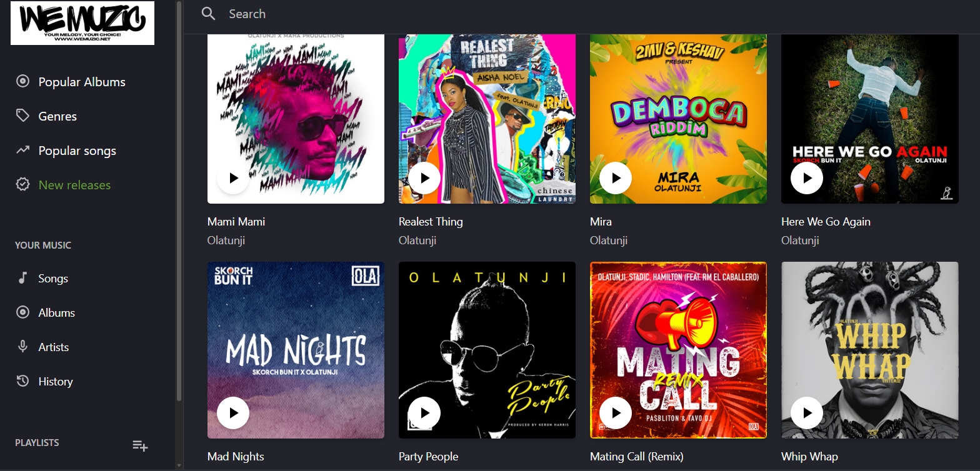Click play on Party People cover
Viewport: 980px width, 471px height.
click(424, 413)
